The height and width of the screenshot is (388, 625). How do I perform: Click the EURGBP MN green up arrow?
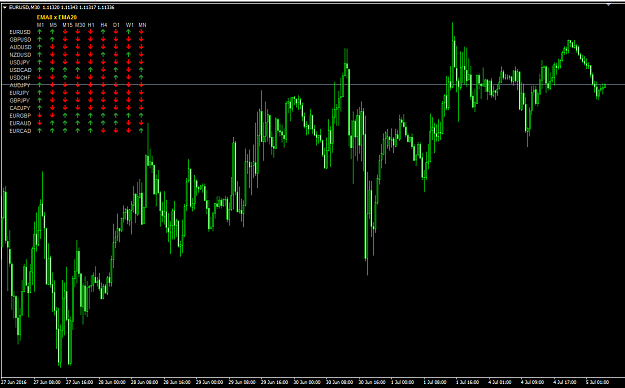[141, 115]
